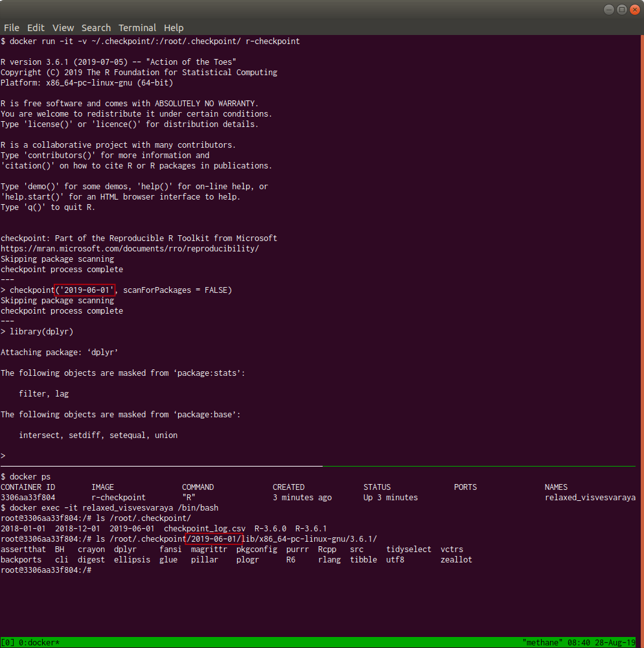Open the View menu
The height and width of the screenshot is (648, 644).
tap(63, 28)
